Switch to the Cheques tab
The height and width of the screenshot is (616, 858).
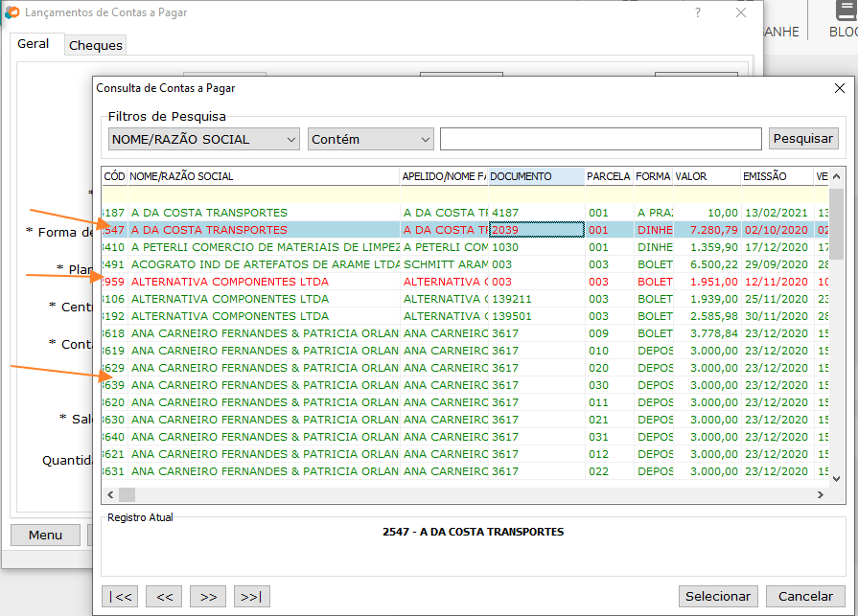[x=96, y=46]
